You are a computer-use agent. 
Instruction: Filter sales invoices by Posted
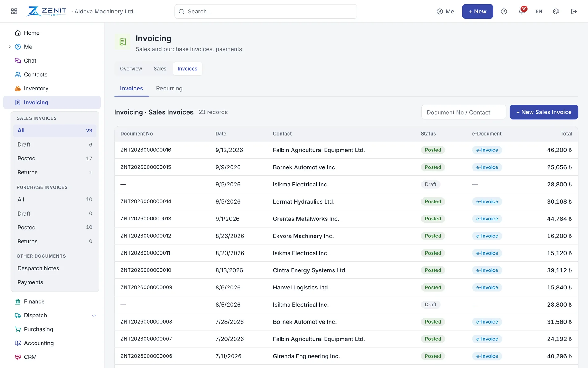click(x=55, y=159)
